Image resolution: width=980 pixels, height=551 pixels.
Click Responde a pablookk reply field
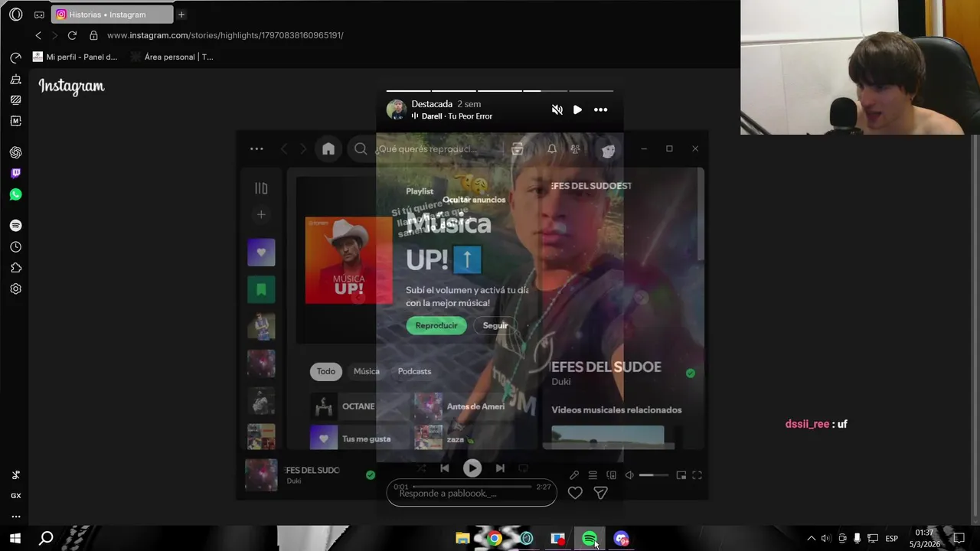coord(472,494)
